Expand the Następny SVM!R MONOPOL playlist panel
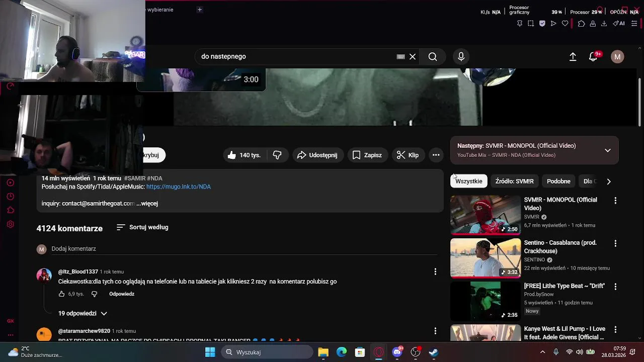 (x=608, y=150)
